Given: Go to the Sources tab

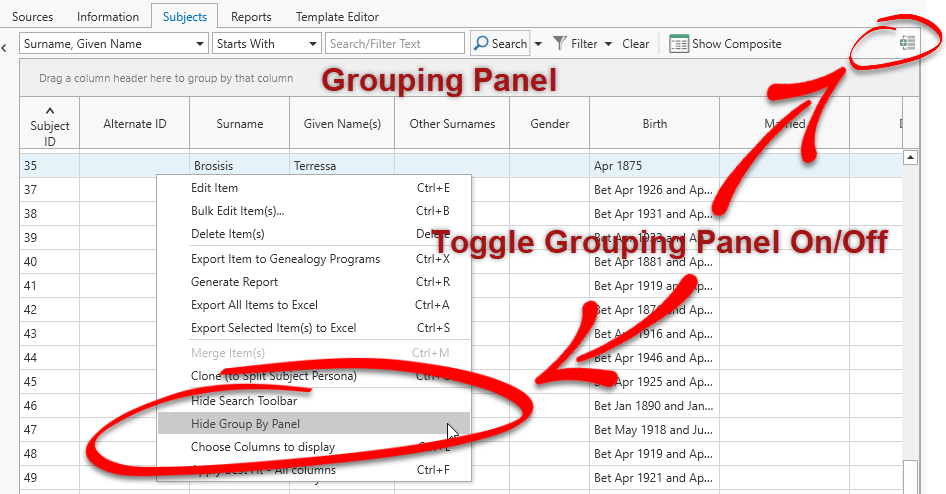Looking at the screenshot, I should [x=32, y=17].
